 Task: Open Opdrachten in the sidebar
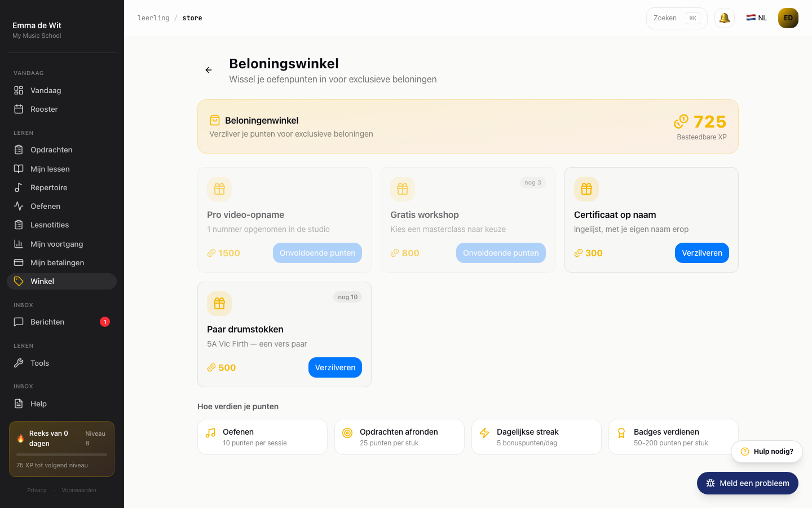(61, 150)
